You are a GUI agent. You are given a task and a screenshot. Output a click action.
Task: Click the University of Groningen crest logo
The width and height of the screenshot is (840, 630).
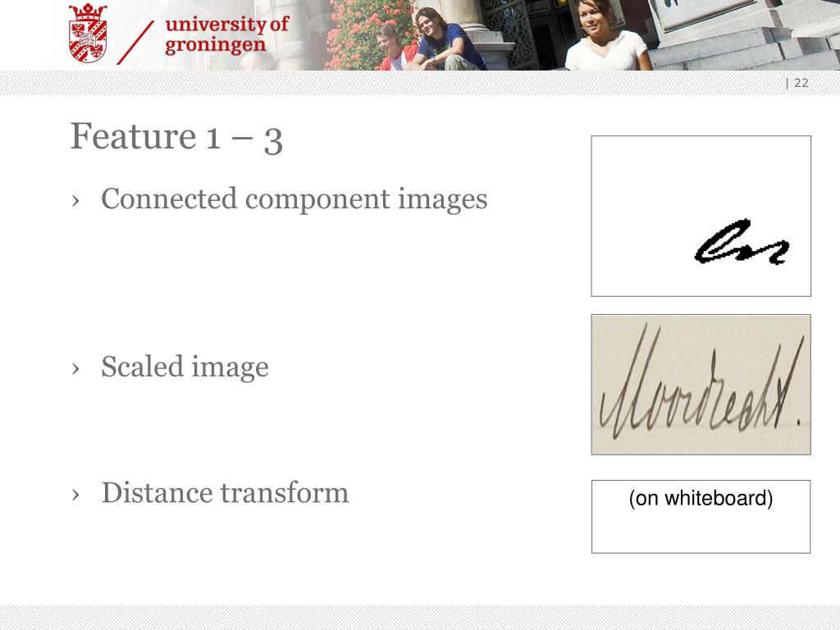88,33
